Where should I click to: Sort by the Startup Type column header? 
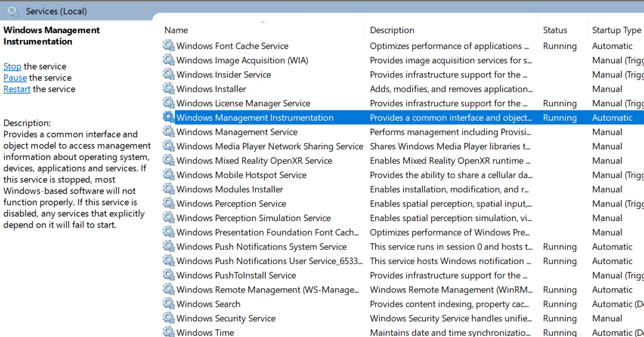616,30
